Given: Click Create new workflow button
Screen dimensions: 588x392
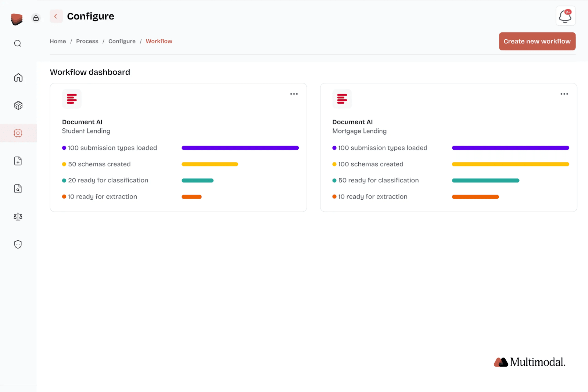Looking at the screenshot, I should [537, 41].
